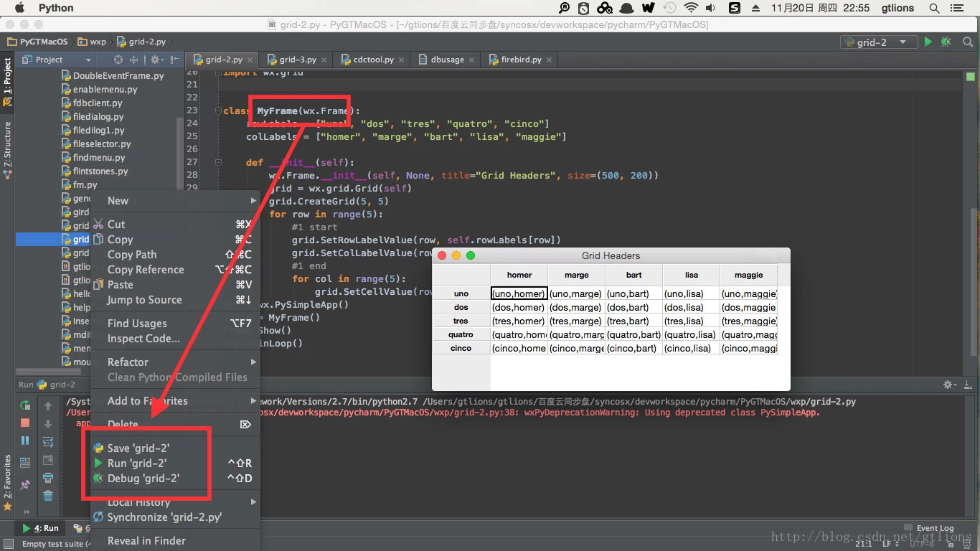Select Inspect Code... menu entry
This screenshot has width=980, height=551.
[x=174, y=339]
